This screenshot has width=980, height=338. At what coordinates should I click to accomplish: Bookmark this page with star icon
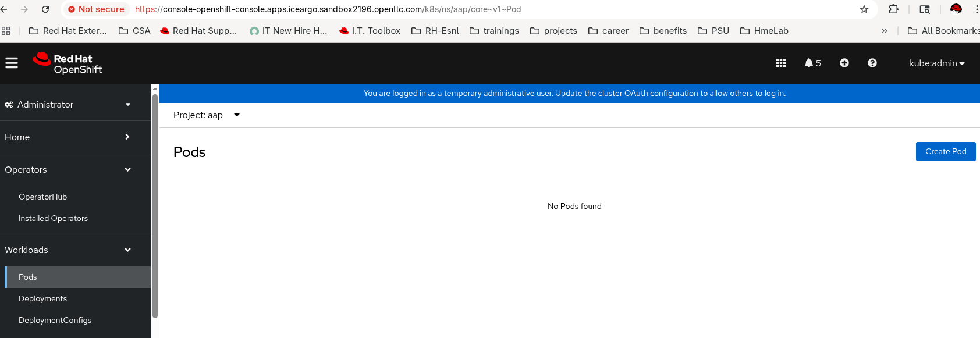pos(864,9)
